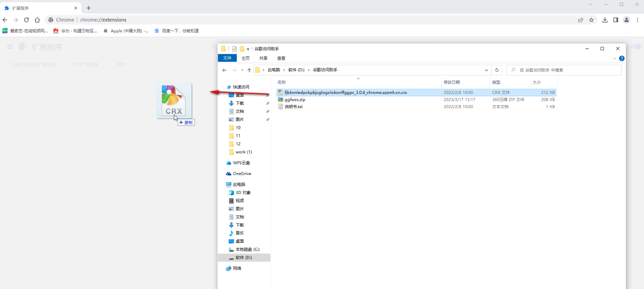Image resolution: width=644 pixels, height=289 pixels.
Task: Open the extensions page hamburger menu
Action: click(10, 47)
